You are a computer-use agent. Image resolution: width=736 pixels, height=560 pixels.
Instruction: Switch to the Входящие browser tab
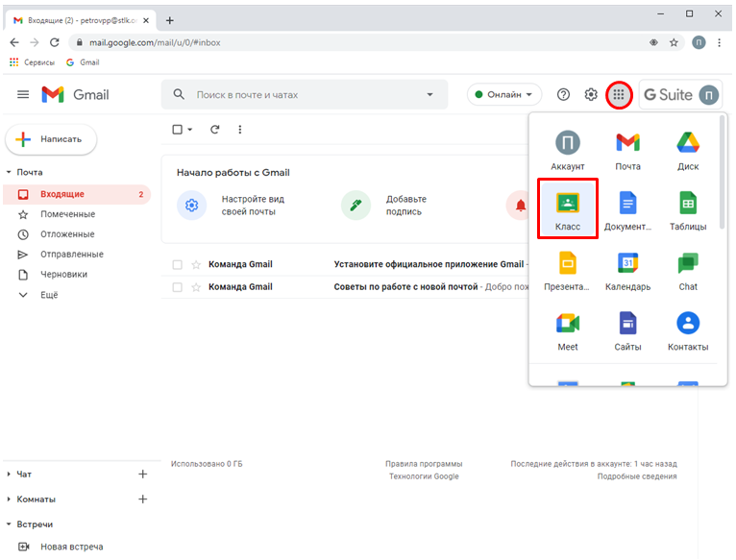coord(81,21)
